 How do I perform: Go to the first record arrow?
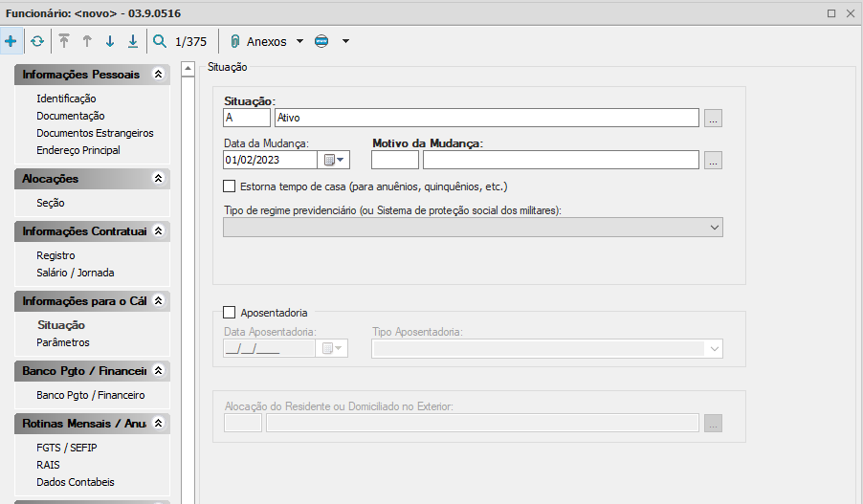tap(64, 41)
